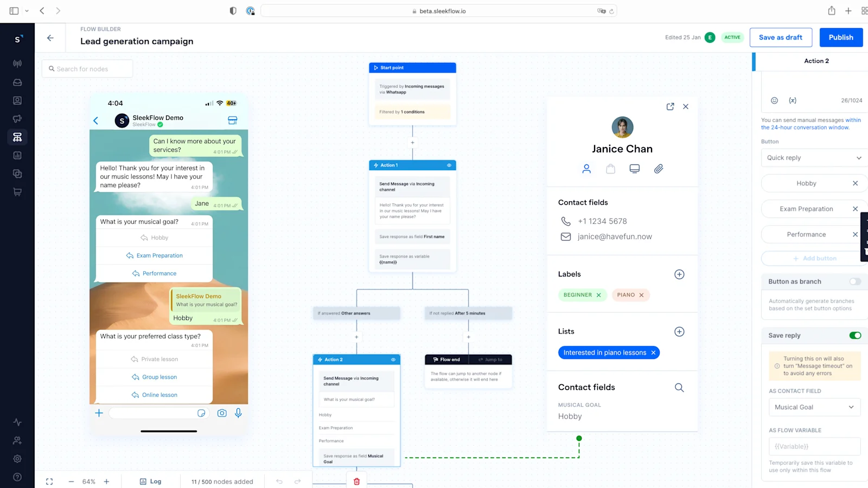Open Settings from the sidebar gear icon
This screenshot has height=488, width=868.
pyautogui.click(x=17, y=459)
